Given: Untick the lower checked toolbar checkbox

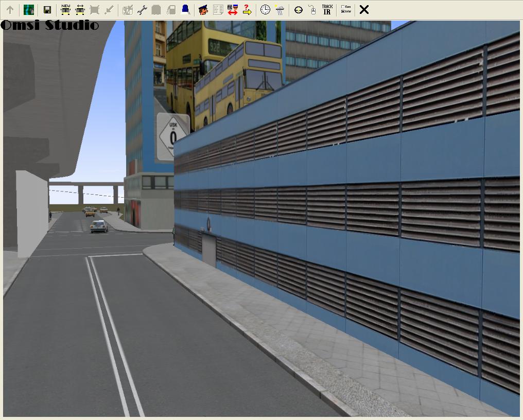Looking at the screenshot, I should click(343, 12).
